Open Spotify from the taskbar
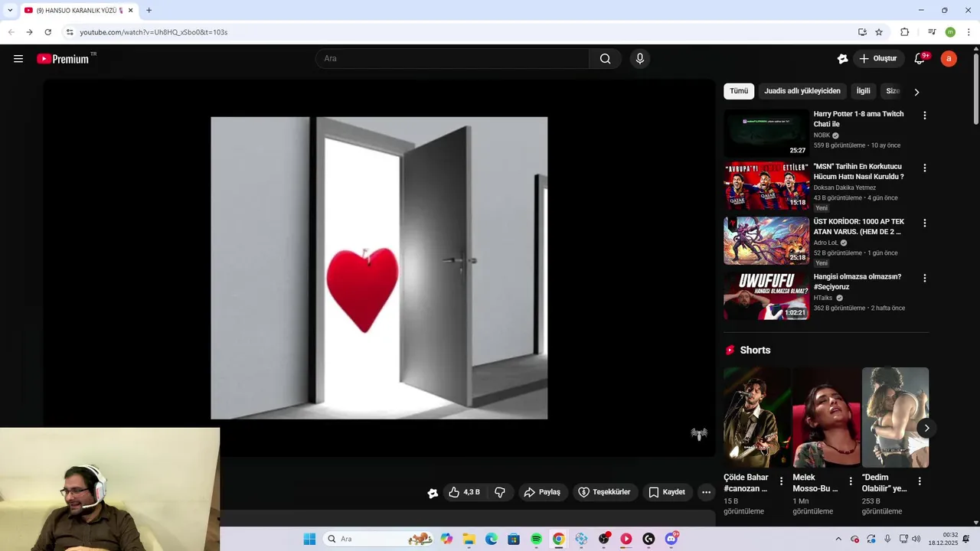 coord(536,539)
